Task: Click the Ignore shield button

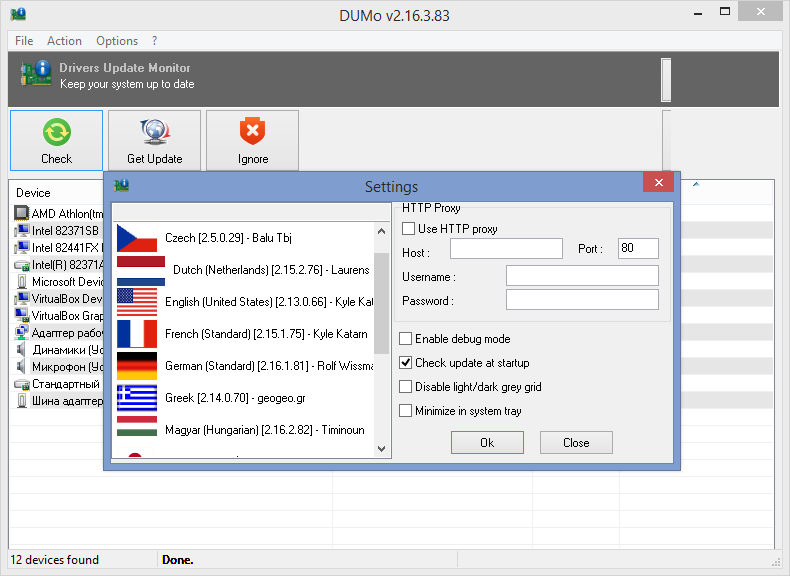Action: (252, 141)
